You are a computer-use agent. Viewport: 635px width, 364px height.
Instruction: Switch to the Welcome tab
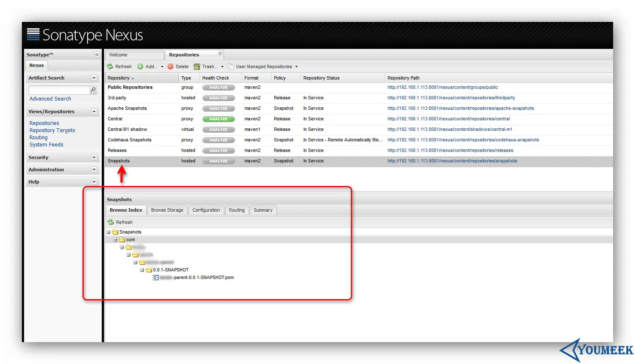[134, 55]
